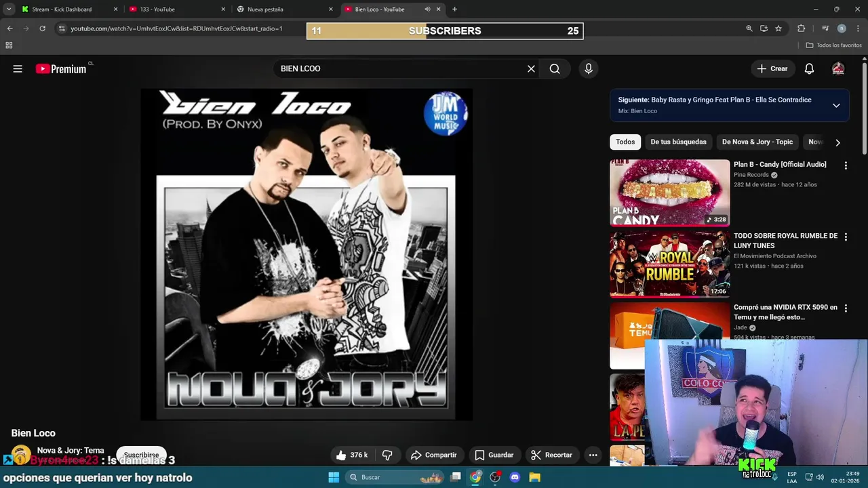Select the De tus búsquedas chip
Viewport: 868px width, 488px height.
(x=678, y=142)
